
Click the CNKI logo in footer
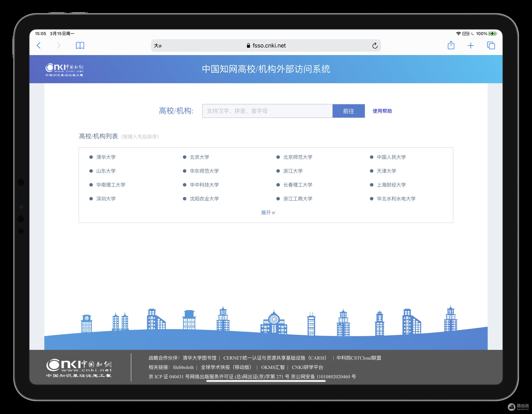pos(79,368)
